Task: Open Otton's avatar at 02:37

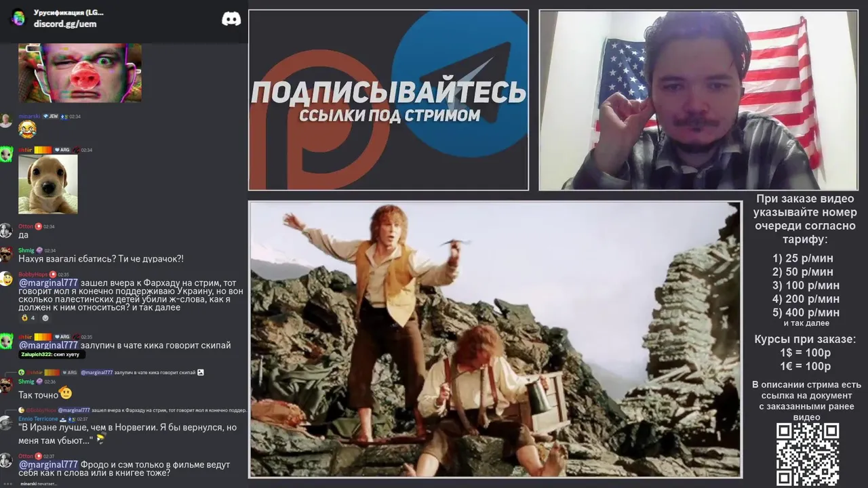Action: click(x=6, y=460)
